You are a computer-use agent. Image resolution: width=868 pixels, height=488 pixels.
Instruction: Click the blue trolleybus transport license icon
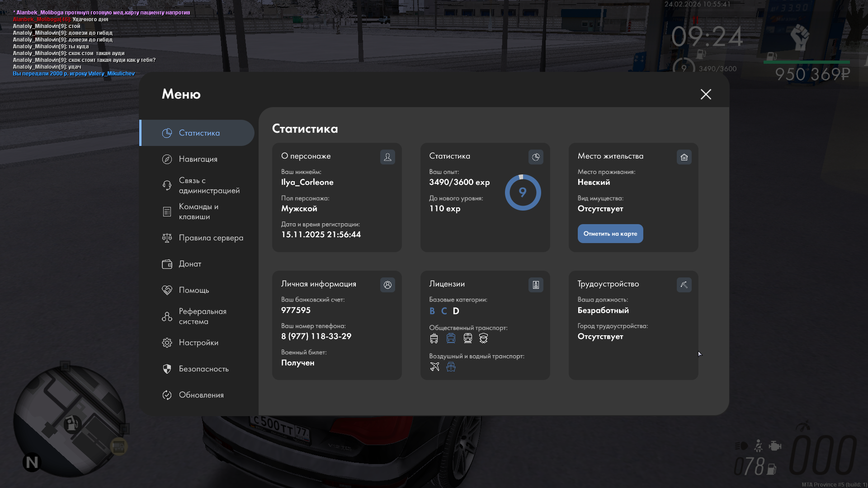[x=451, y=338]
